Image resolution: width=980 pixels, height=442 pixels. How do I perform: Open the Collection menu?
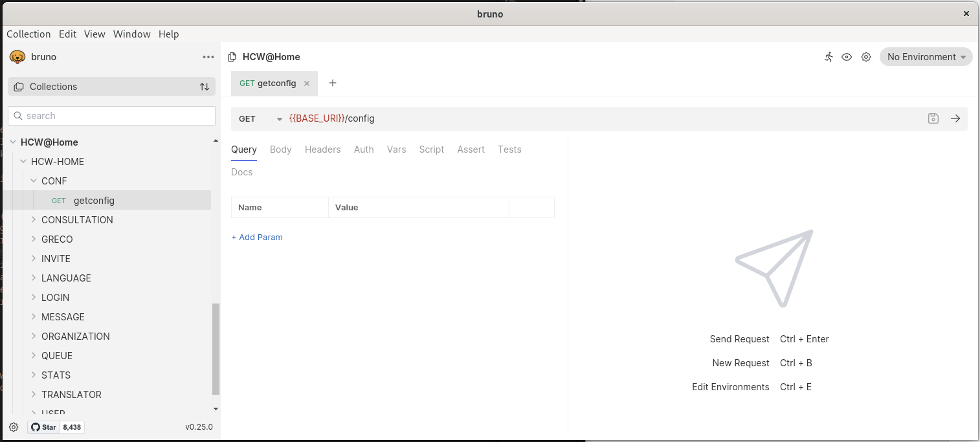[28, 34]
